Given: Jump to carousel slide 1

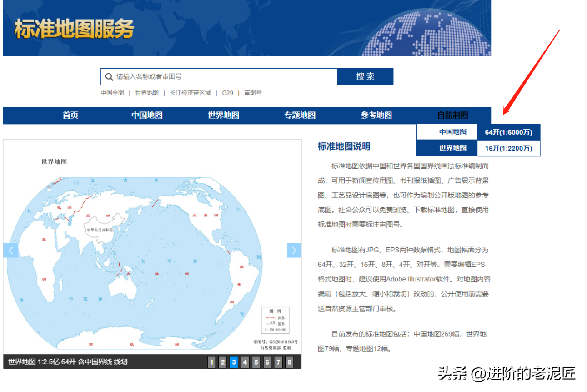Looking at the screenshot, I should pos(211,362).
